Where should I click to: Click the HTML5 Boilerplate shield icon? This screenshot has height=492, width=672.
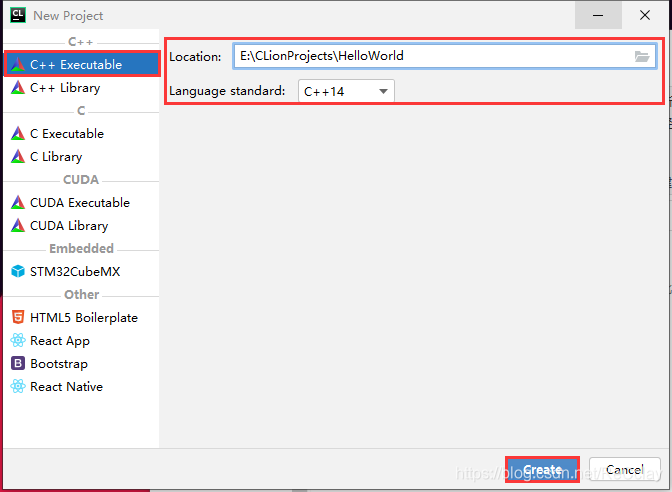point(18,317)
